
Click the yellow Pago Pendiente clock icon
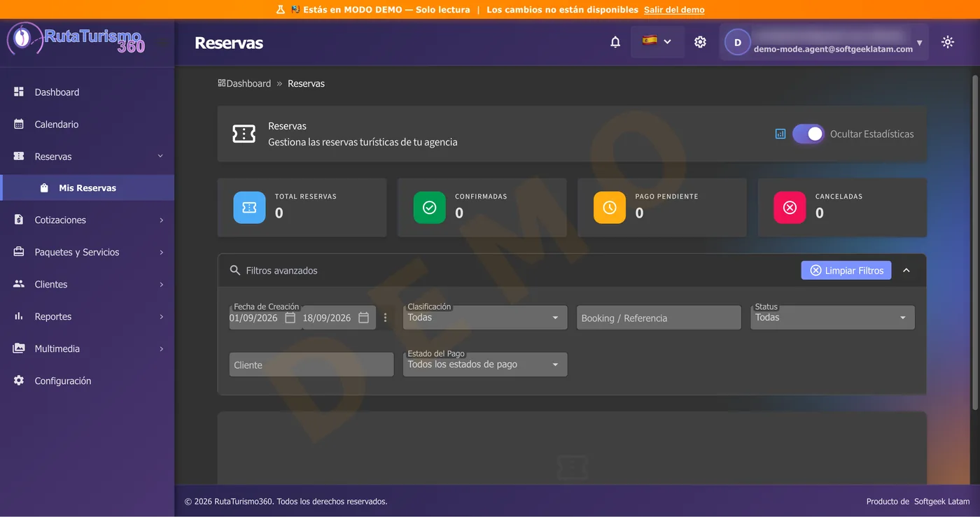point(610,207)
